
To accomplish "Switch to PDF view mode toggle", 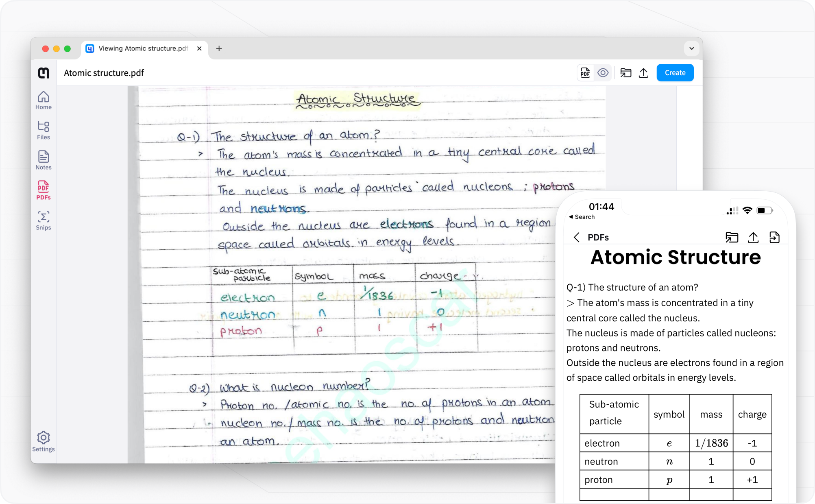I will click(586, 73).
